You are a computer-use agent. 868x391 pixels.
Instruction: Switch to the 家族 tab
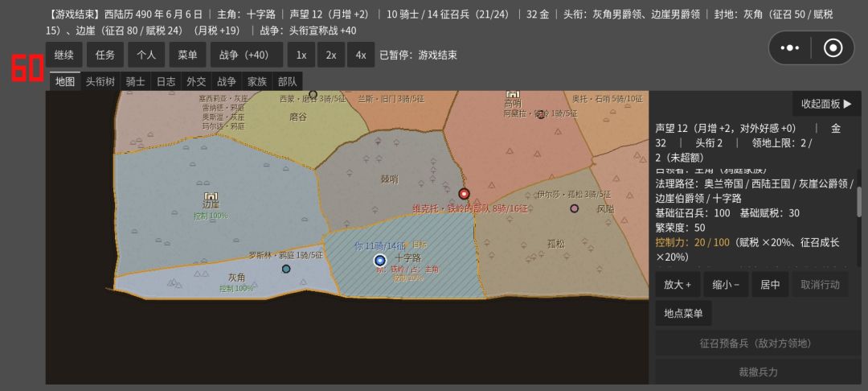click(x=257, y=81)
